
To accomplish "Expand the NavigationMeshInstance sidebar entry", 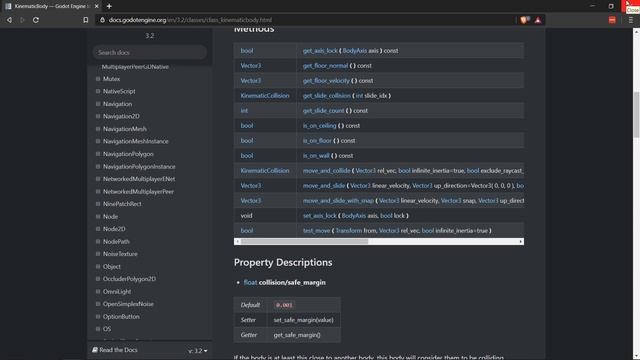I will point(98,141).
